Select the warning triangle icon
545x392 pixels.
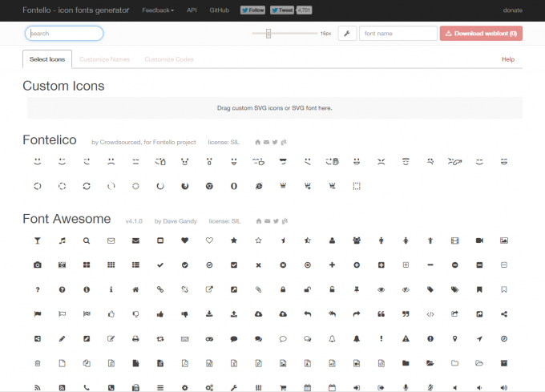tap(406, 339)
